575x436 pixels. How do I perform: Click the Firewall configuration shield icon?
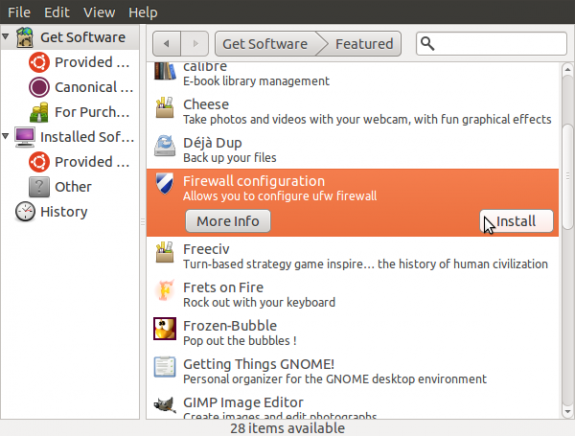pyautogui.click(x=165, y=183)
